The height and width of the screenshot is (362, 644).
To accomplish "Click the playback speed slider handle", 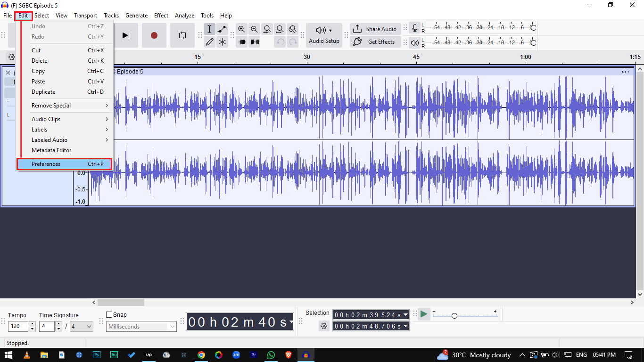I will pos(454,316).
